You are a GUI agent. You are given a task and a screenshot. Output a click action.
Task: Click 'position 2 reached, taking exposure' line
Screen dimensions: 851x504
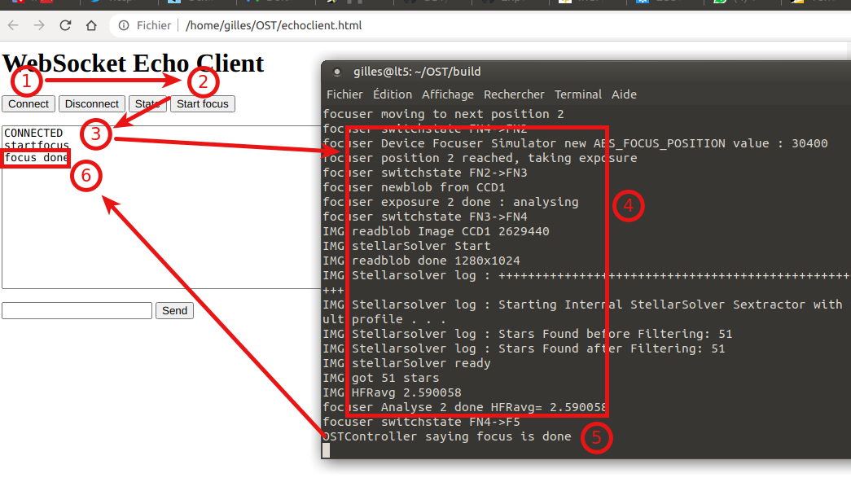pos(480,158)
